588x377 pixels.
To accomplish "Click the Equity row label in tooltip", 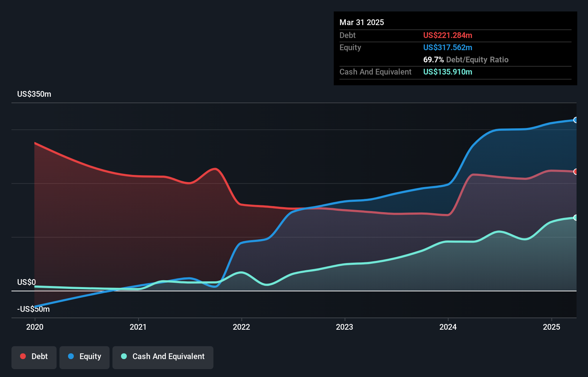I will [x=350, y=48].
